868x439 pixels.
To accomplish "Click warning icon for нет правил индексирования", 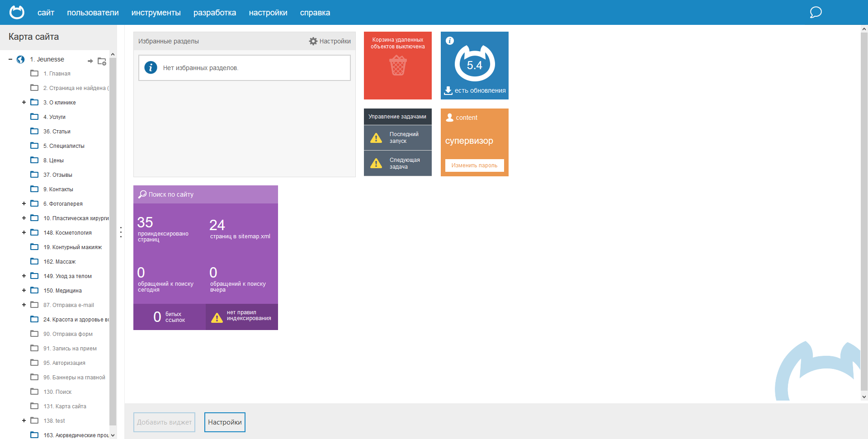I will [x=217, y=317].
